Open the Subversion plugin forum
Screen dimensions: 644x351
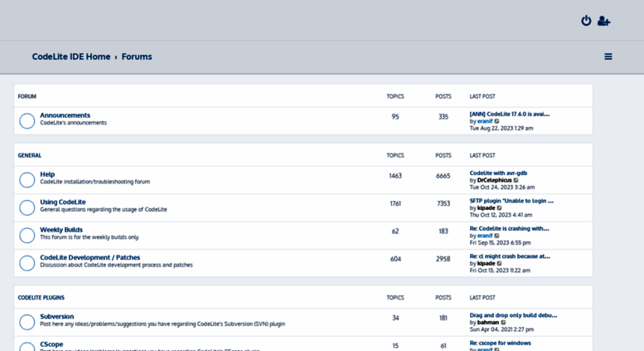pos(56,316)
